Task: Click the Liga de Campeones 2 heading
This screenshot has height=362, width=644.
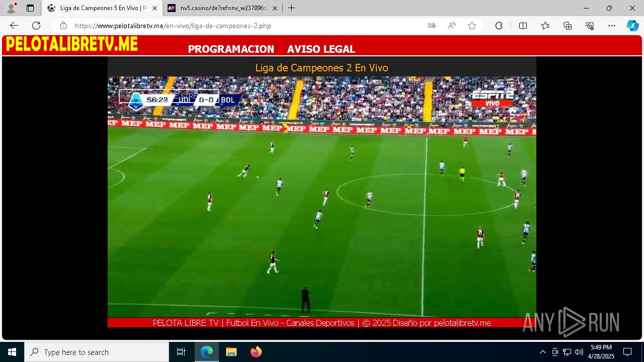Action: tap(321, 68)
